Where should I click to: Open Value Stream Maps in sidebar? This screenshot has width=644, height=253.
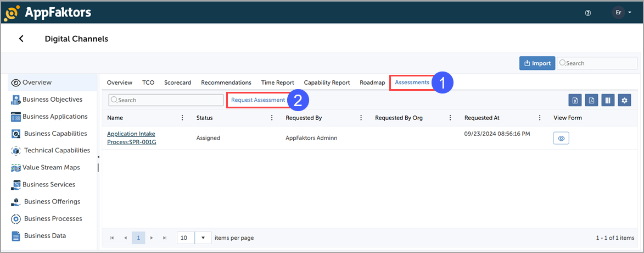tap(51, 167)
